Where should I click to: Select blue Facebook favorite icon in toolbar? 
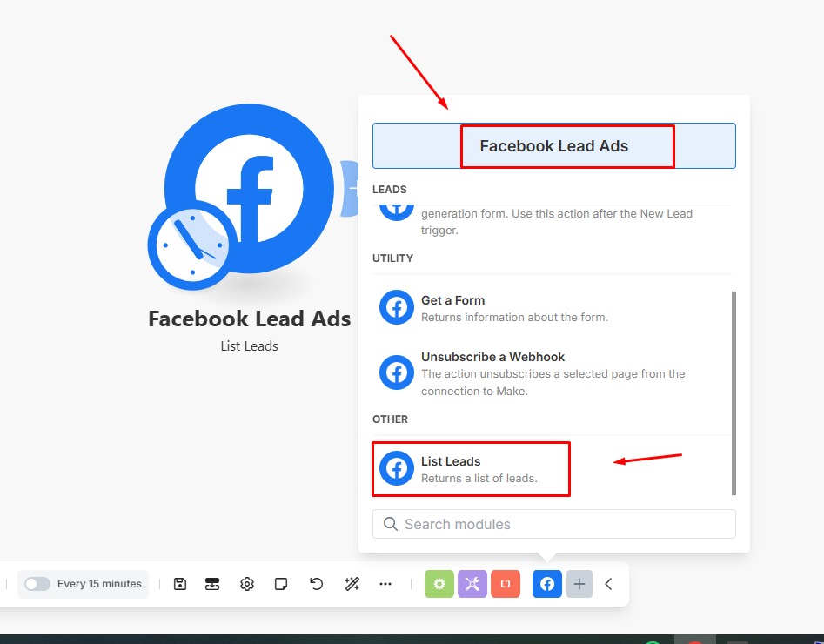[x=547, y=584]
